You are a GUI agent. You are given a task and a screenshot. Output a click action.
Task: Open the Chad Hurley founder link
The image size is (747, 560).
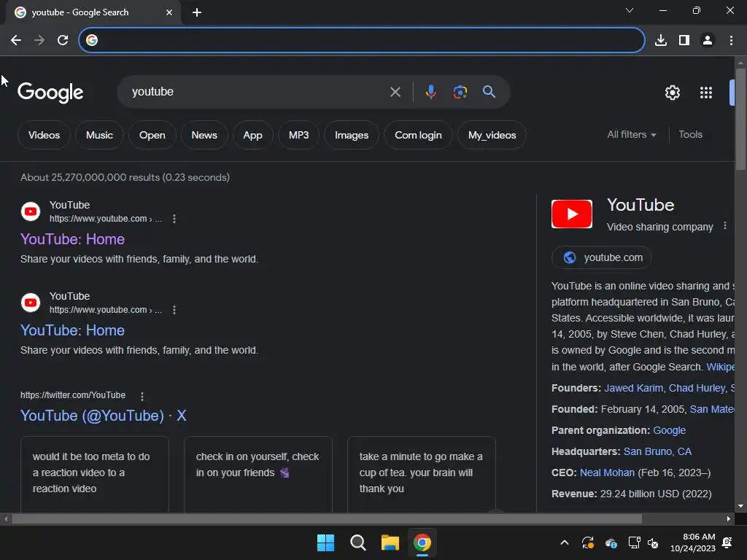pos(697,388)
